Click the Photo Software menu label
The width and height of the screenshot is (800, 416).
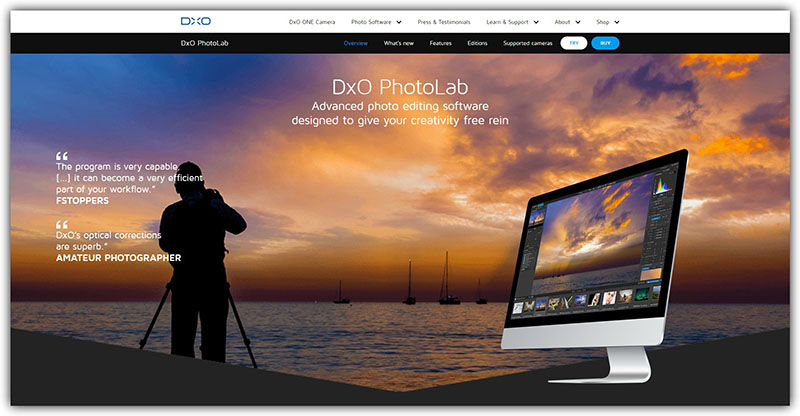pyautogui.click(x=371, y=21)
